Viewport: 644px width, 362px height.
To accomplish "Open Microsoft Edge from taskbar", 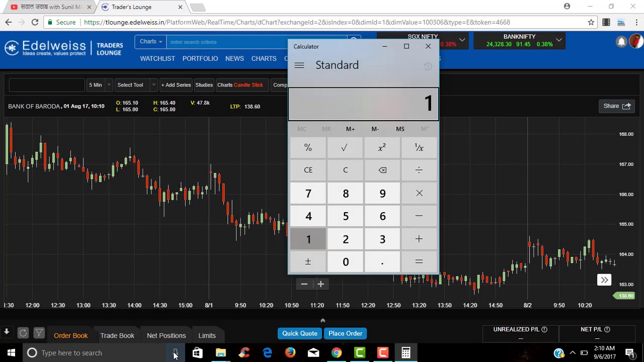I will coord(267,353).
